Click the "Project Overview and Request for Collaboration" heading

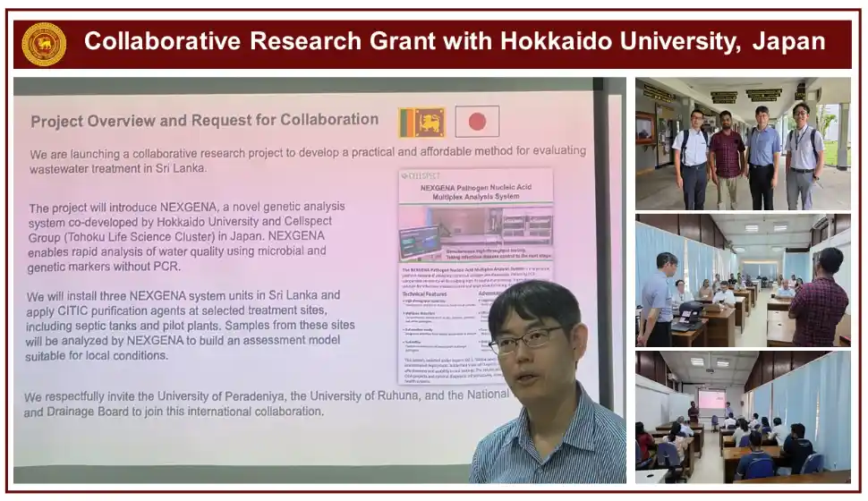(x=205, y=120)
